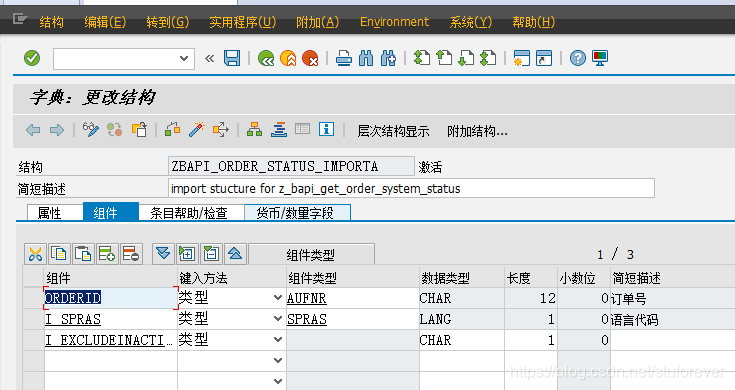Switch to the 组件 tab

pos(111,213)
